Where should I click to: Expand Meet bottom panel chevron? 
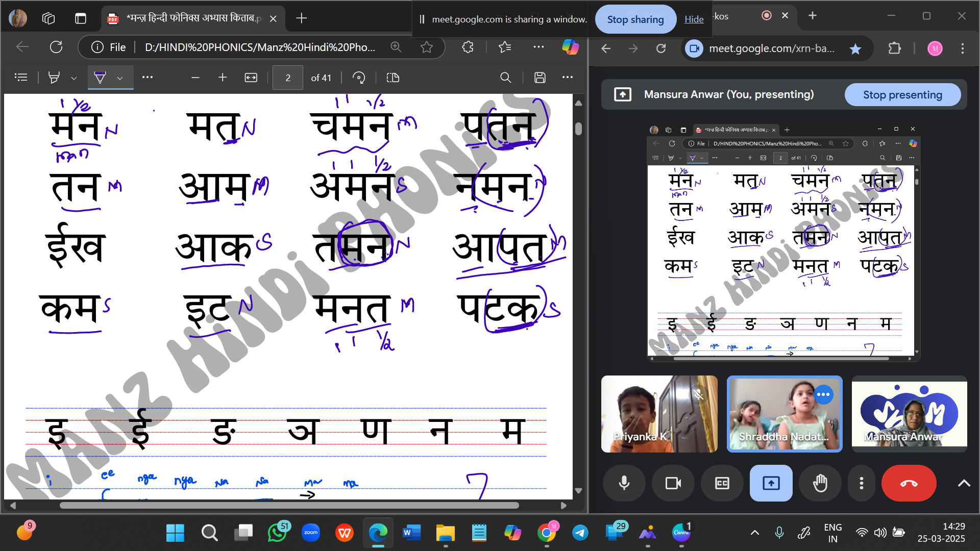[964, 483]
